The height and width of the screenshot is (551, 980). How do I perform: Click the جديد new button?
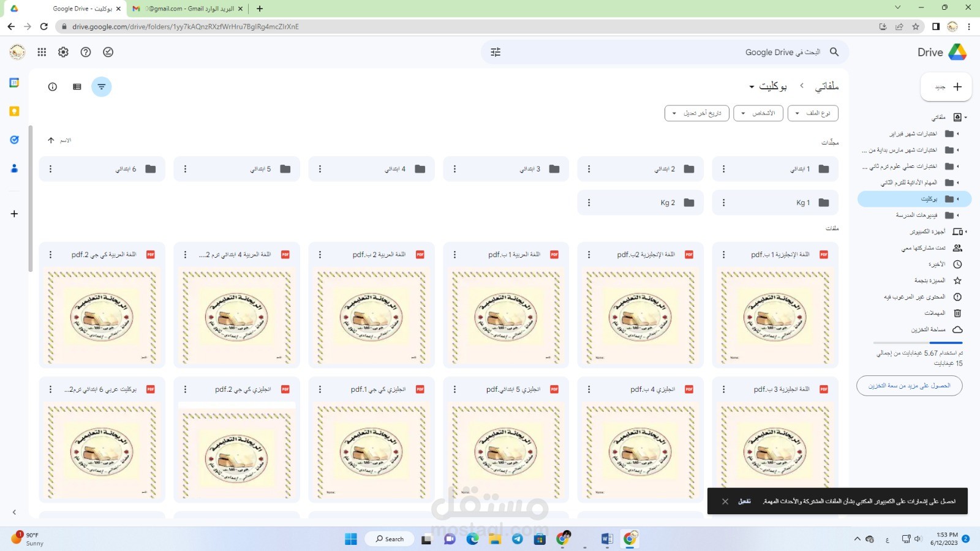pyautogui.click(x=946, y=87)
